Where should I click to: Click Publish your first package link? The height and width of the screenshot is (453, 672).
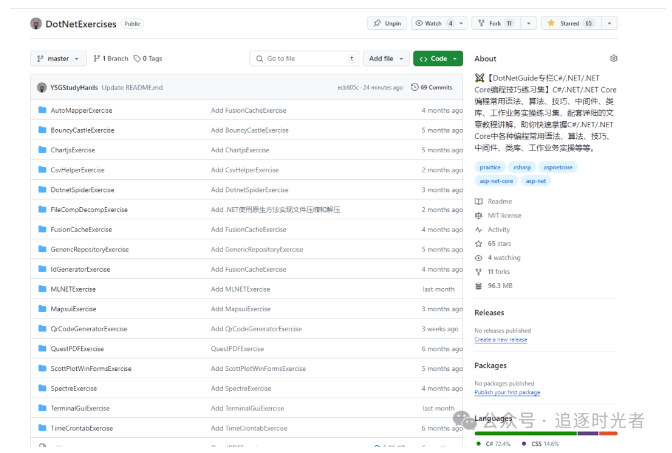coord(507,392)
